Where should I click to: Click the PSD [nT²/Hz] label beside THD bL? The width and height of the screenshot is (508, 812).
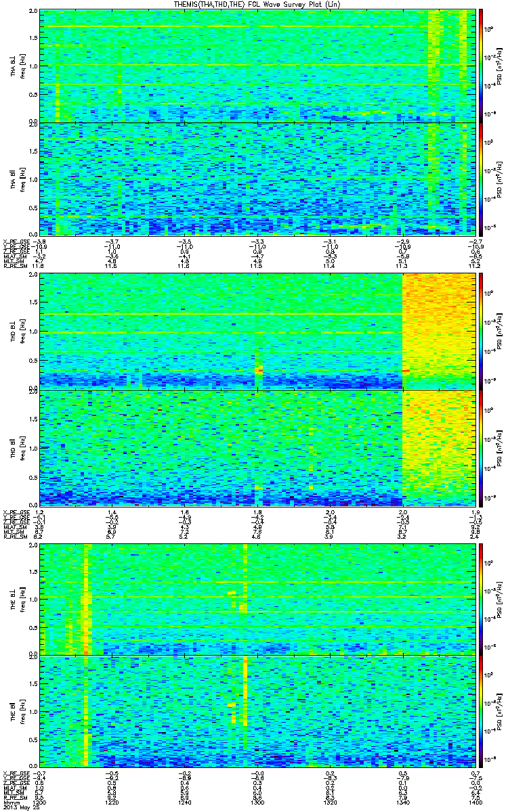coord(500,331)
